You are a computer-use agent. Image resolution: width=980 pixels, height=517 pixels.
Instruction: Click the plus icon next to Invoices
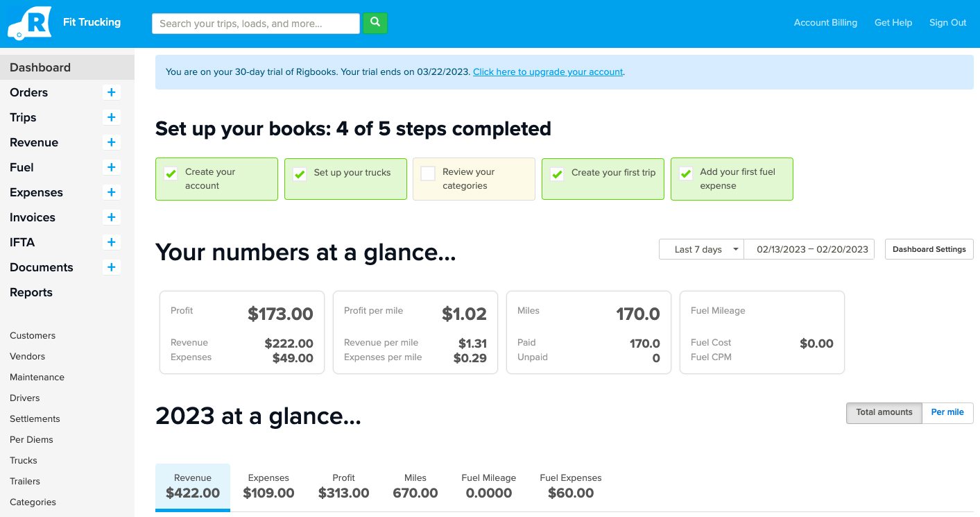coord(111,217)
